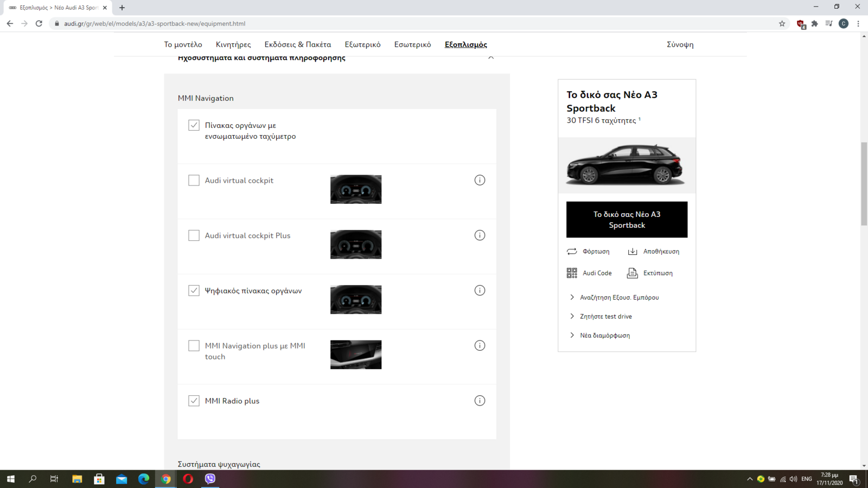Click Νέα διαμόρφωση link

point(605,335)
